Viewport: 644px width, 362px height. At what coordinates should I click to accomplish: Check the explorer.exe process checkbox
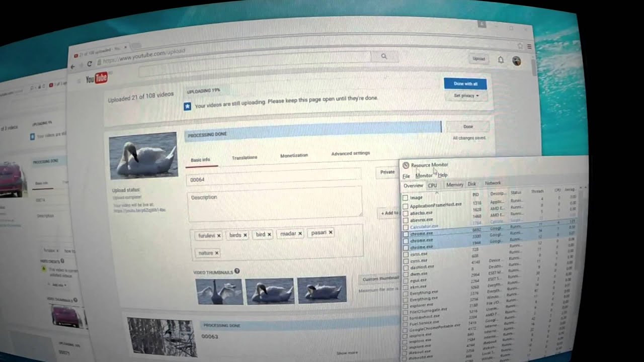pos(406,305)
